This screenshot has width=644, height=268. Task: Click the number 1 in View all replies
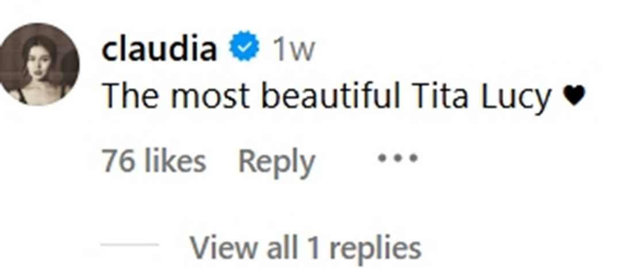[313, 247]
